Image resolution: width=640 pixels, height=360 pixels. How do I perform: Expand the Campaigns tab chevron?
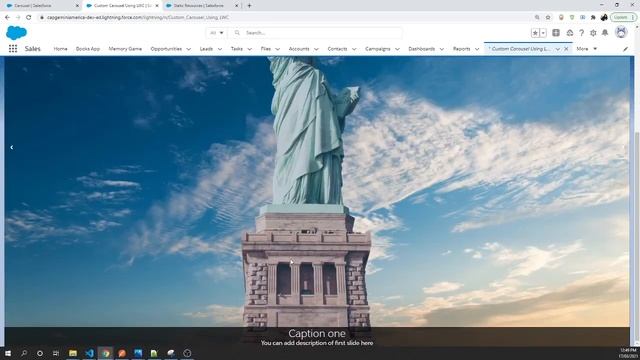coord(397,49)
